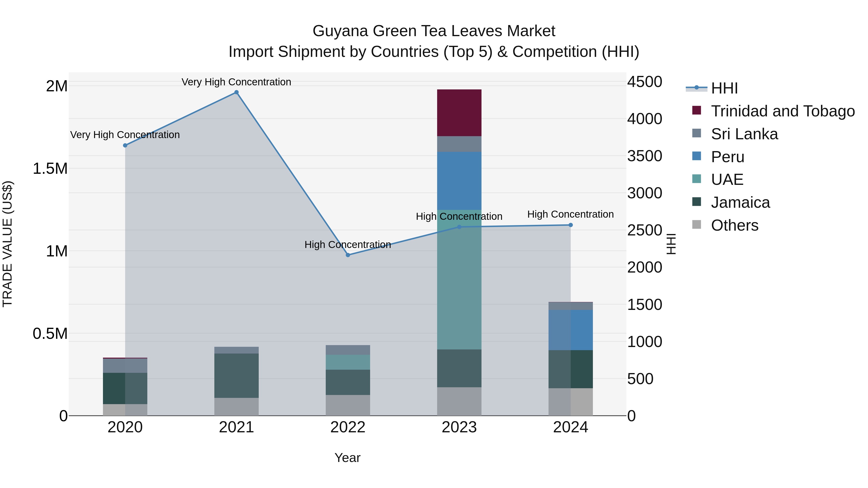868x488 pixels.
Task: Click the chart title Guyana Green Tea Leaves Market
Action: (x=434, y=31)
